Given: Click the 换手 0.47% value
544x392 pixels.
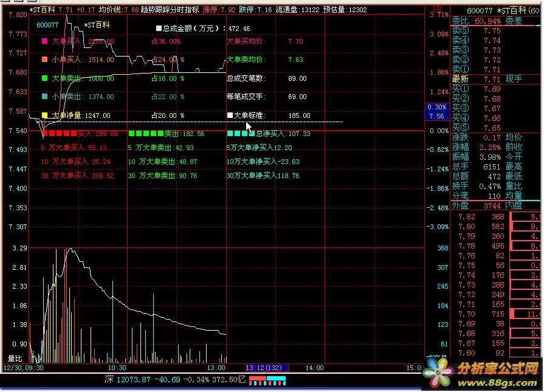Looking at the screenshot, I should tap(490, 187).
